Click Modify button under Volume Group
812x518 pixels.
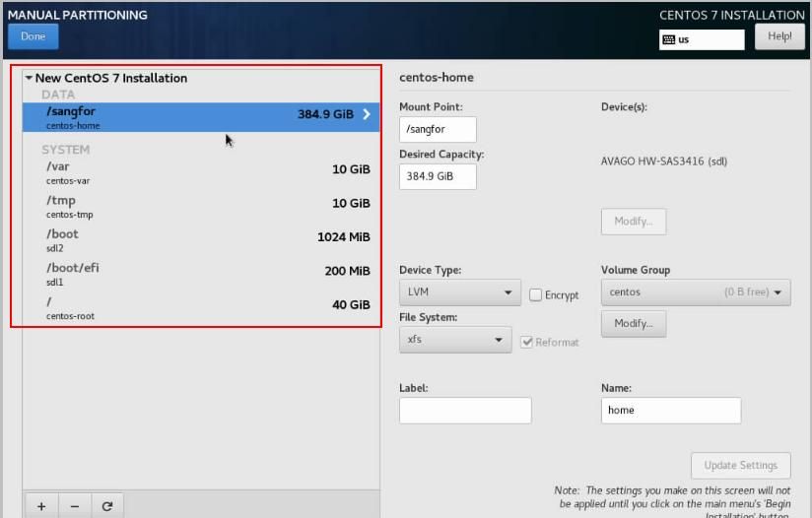pos(634,323)
